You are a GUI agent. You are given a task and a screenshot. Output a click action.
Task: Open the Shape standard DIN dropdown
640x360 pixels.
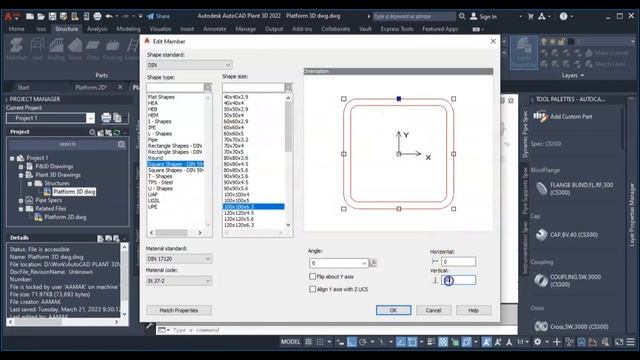189,65
